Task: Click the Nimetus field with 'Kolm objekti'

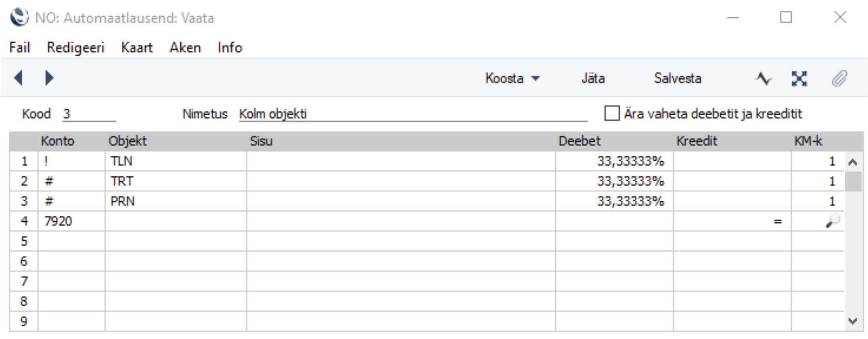Action: coord(413,114)
